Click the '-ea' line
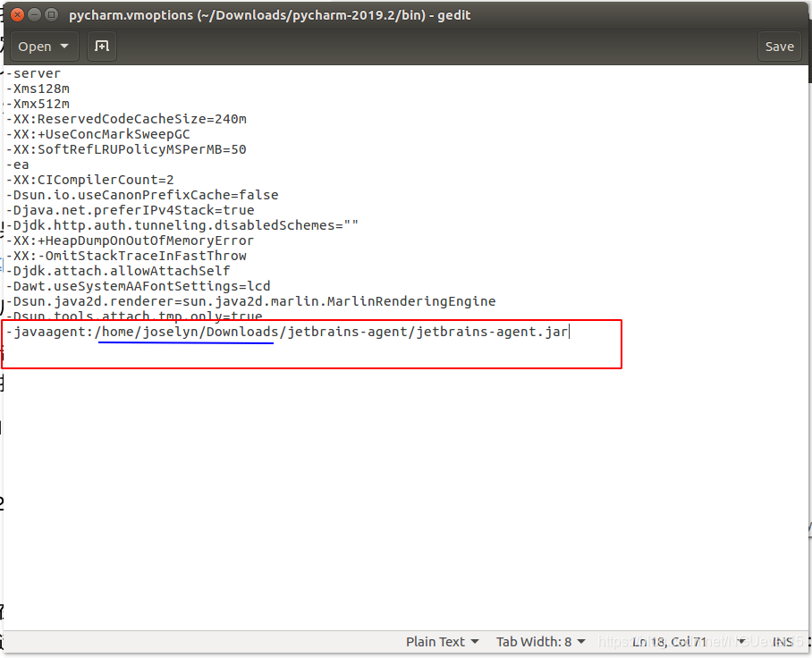The height and width of the screenshot is (658, 812). tap(17, 164)
